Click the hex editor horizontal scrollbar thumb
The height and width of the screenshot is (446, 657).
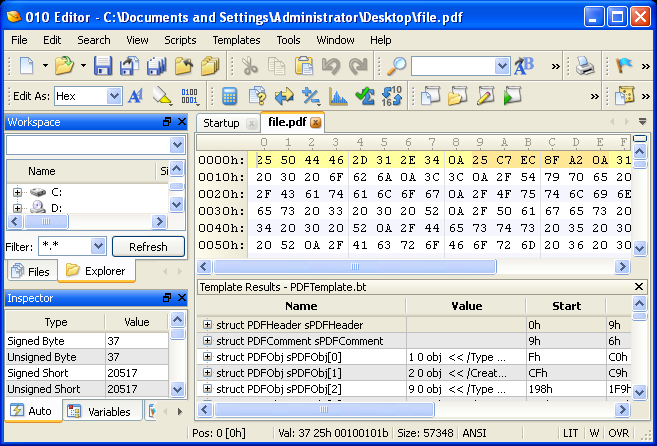[354, 266]
